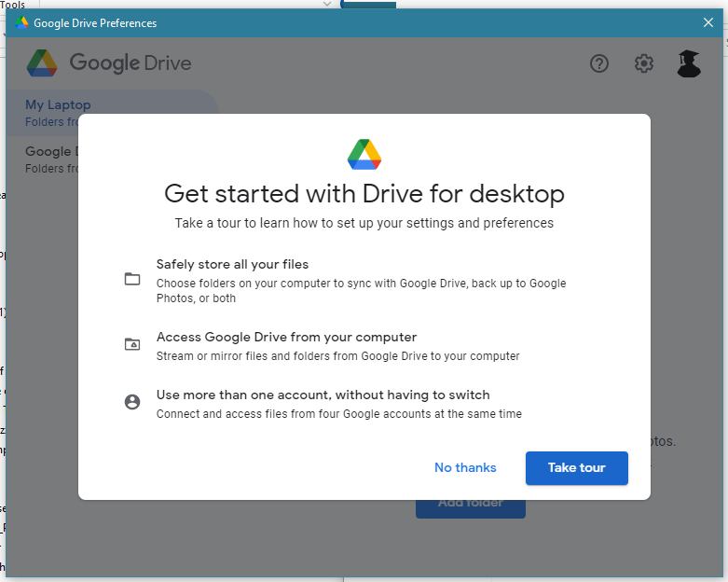Viewport: 728px width, 582px height.
Task: Click the Drive logo atop the dialog
Action: point(364,154)
